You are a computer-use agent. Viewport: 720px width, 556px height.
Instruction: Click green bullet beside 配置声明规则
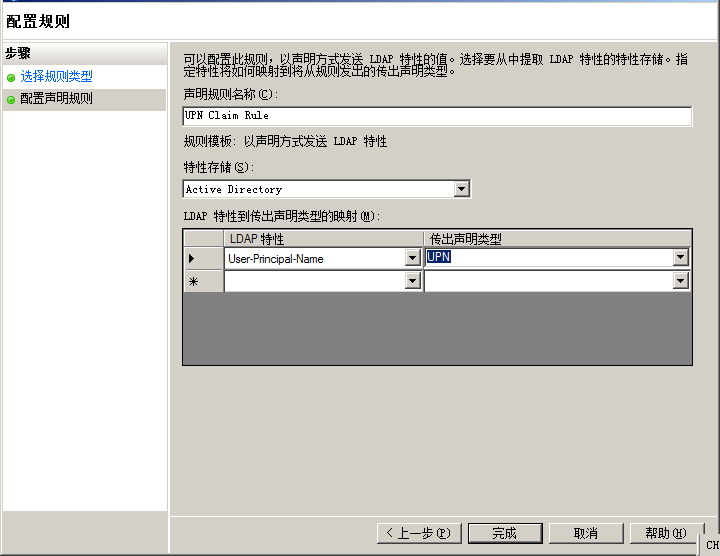11,100
